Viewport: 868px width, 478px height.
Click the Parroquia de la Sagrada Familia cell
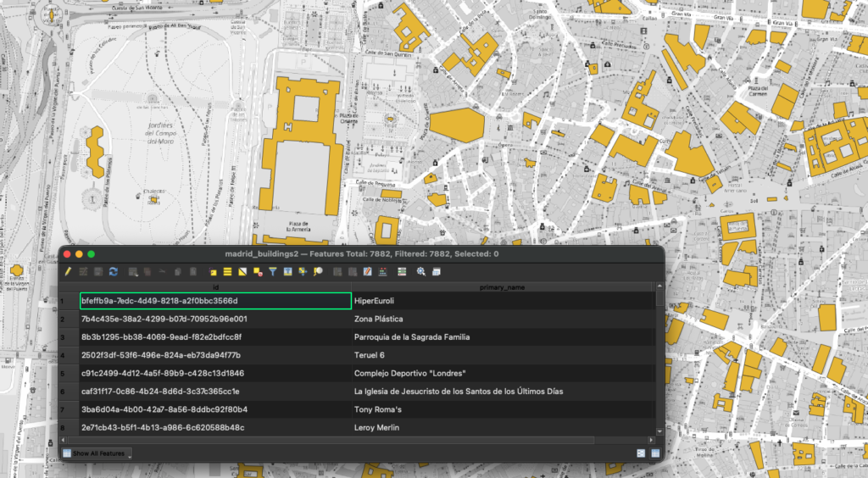pos(503,337)
